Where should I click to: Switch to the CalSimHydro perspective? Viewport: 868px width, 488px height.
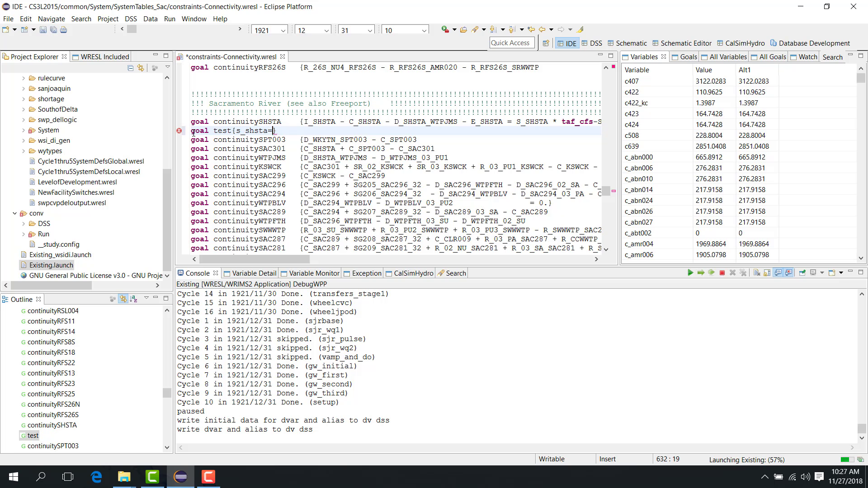click(x=741, y=43)
